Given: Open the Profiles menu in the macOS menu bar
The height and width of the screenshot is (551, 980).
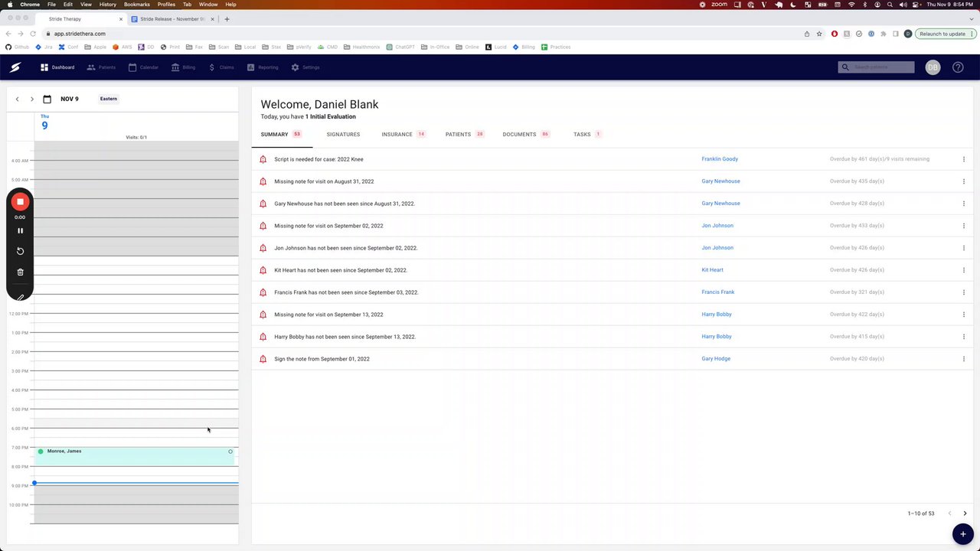Looking at the screenshot, I should (166, 5).
